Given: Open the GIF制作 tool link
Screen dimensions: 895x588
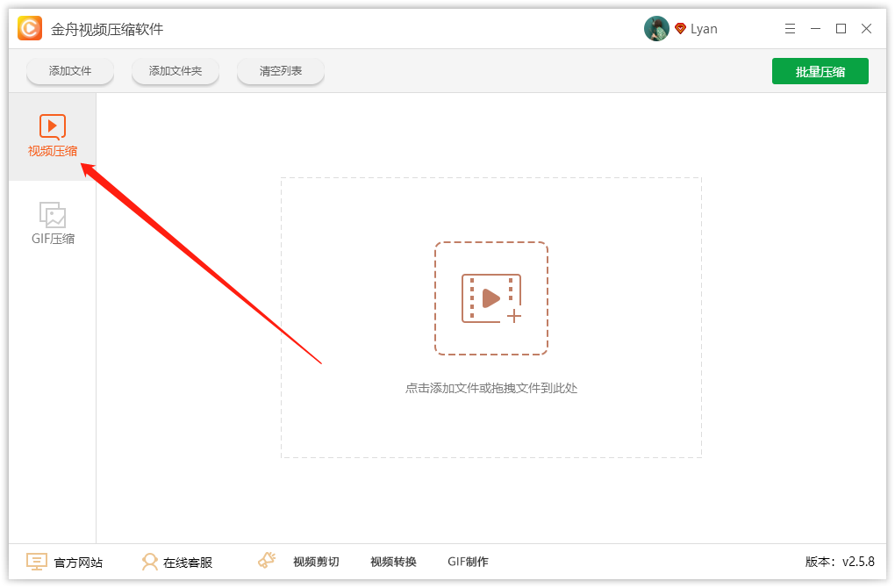Looking at the screenshot, I should (468, 562).
